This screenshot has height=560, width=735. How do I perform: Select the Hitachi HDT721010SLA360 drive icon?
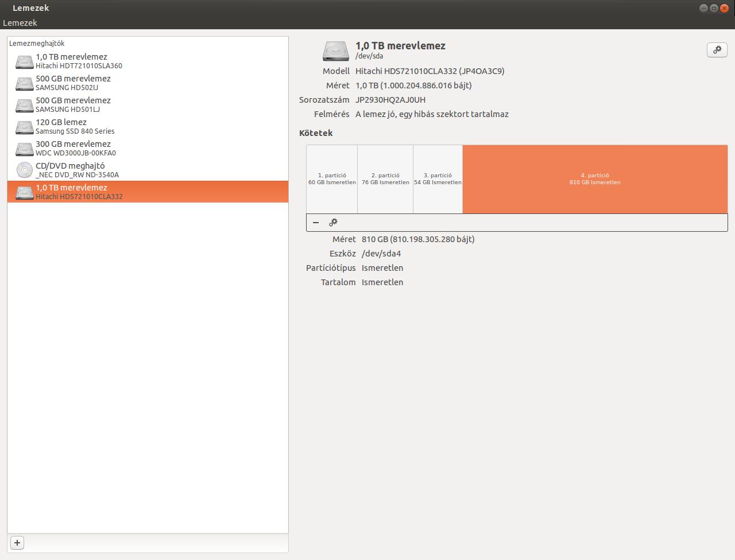click(x=24, y=61)
